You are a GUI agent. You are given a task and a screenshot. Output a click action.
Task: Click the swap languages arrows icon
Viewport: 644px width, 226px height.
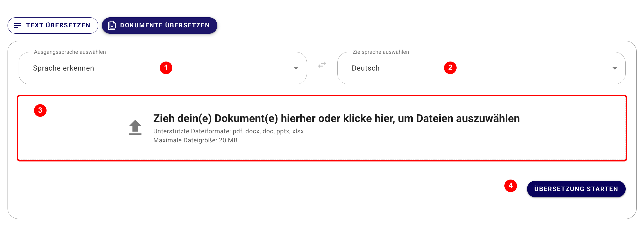(x=322, y=65)
